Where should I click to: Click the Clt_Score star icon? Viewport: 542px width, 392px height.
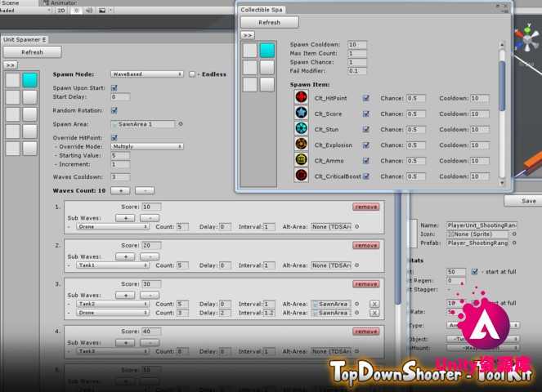coord(301,113)
